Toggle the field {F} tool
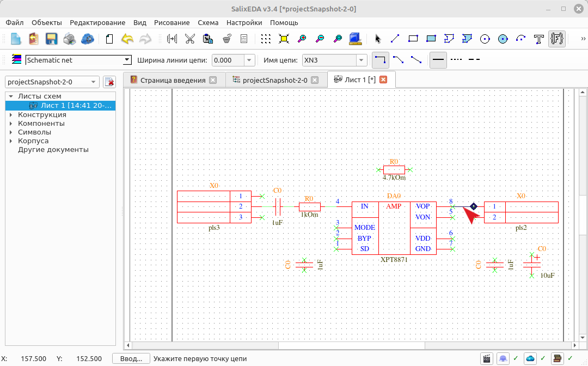Screen dimensions: 588x366 pyautogui.click(x=557, y=39)
